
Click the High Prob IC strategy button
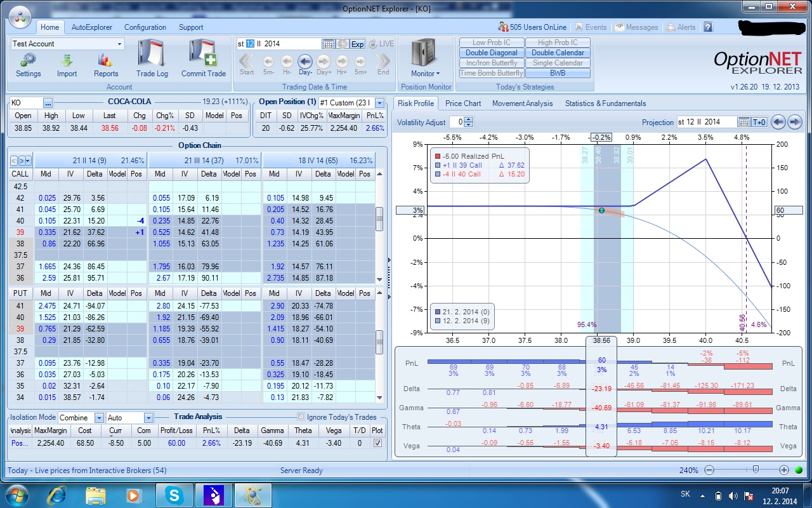558,43
